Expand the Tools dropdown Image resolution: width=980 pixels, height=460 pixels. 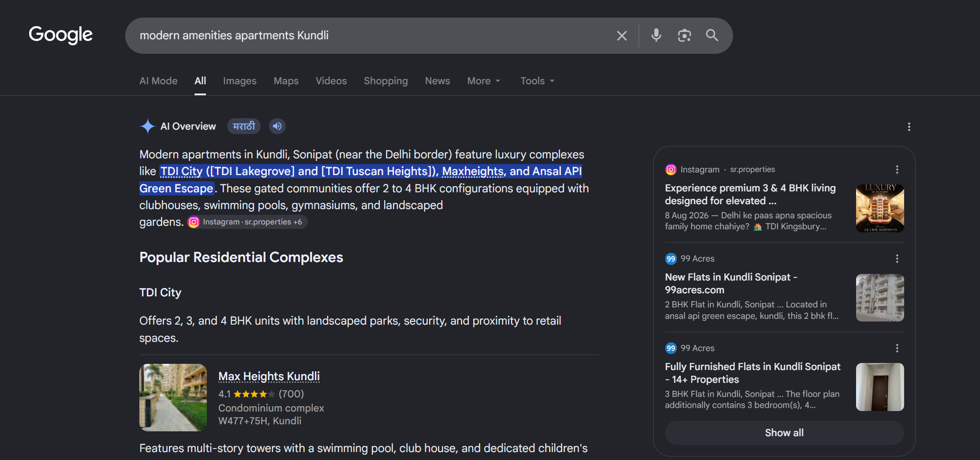pyautogui.click(x=537, y=81)
